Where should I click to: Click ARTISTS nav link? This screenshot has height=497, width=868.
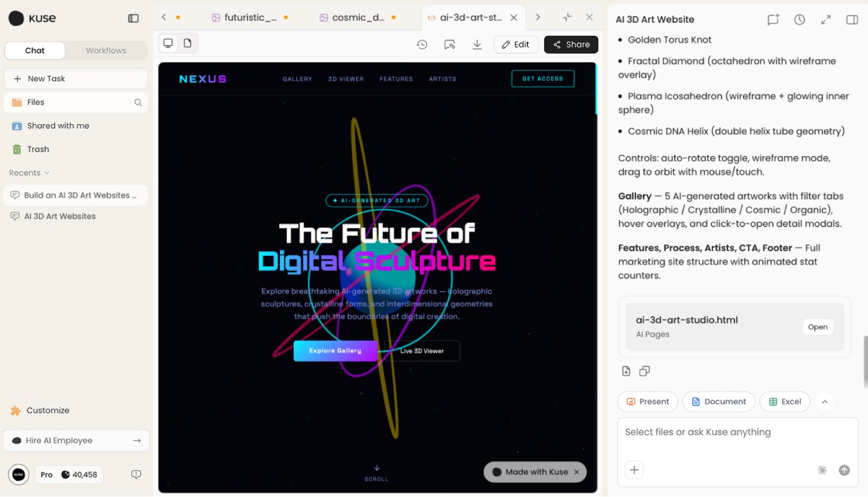click(443, 79)
